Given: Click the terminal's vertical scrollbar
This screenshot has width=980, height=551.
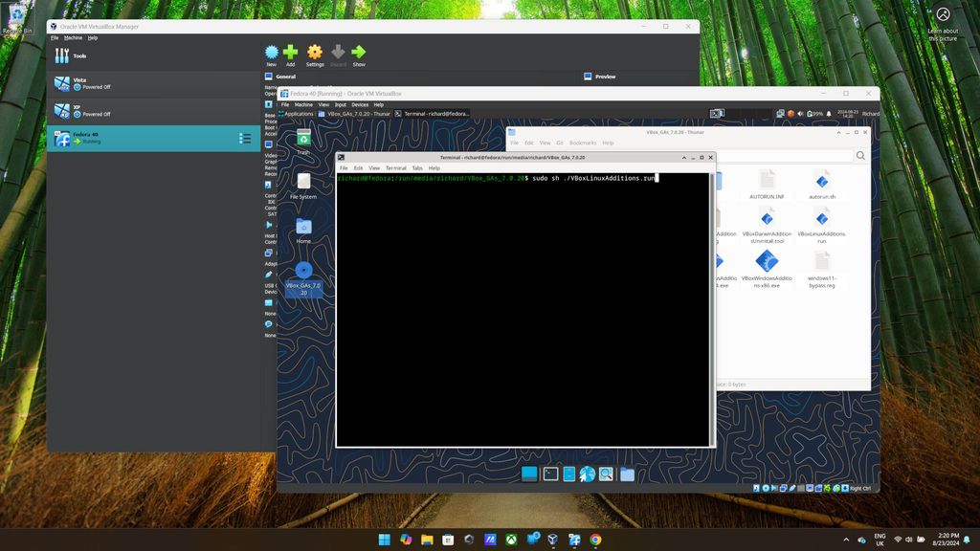Looking at the screenshot, I should click(711, 309).
